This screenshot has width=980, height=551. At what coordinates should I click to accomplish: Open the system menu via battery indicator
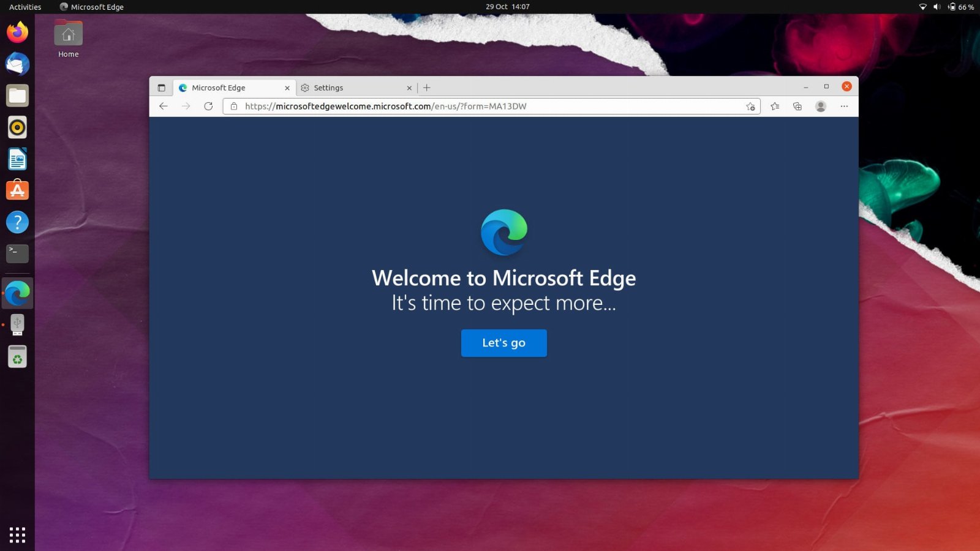(x=960, y=7)
